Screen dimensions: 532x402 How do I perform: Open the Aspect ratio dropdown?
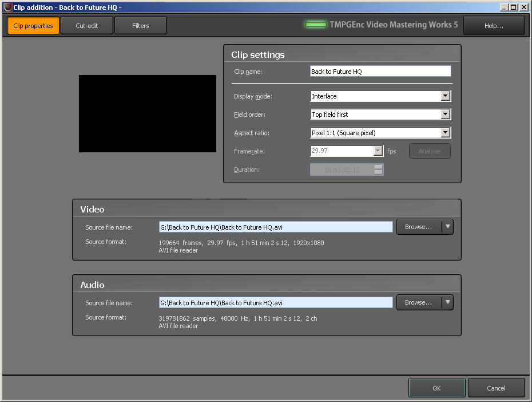pos(445,133)
